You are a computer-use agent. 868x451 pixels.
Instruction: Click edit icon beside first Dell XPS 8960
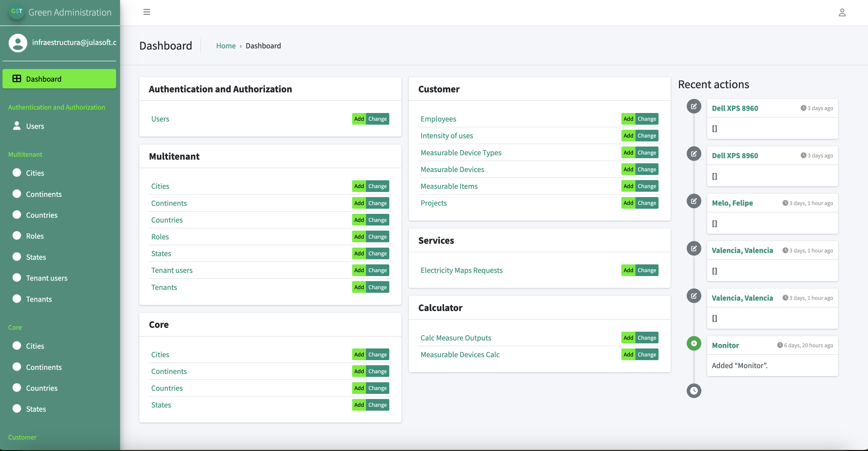pos(694,106)
